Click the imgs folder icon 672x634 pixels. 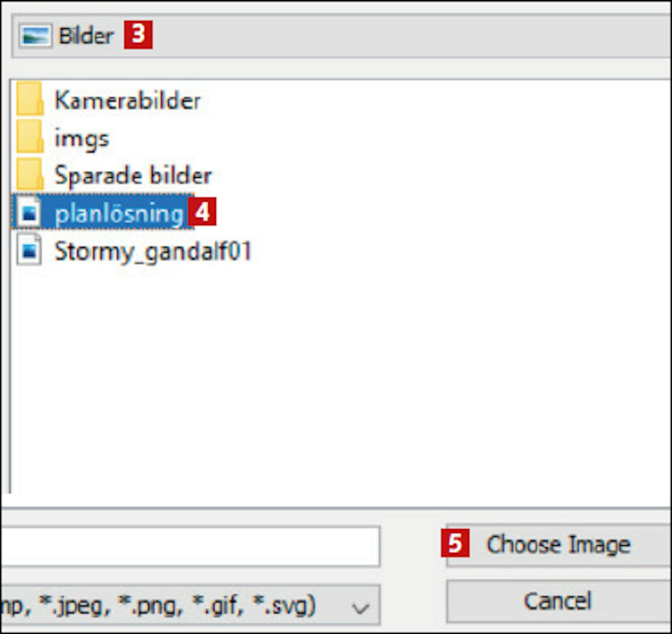(x=30, y=137)
